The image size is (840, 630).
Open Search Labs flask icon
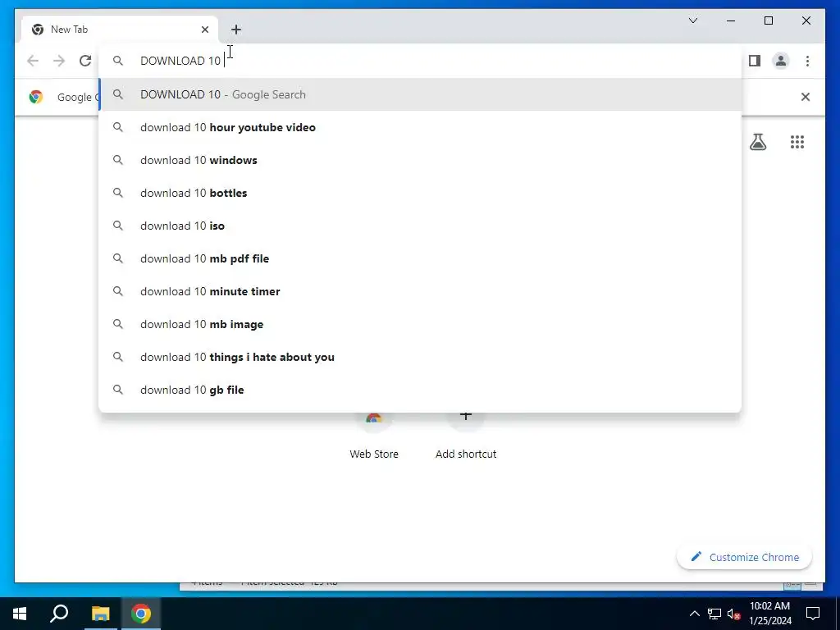tap(757, 142)
